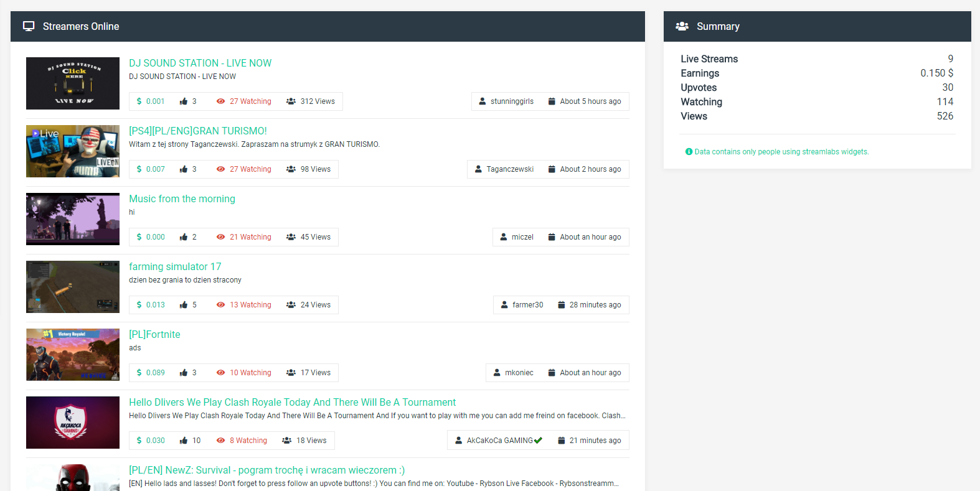
Task: Open streamer profile Taganczewski
Action: coord(510,169)
